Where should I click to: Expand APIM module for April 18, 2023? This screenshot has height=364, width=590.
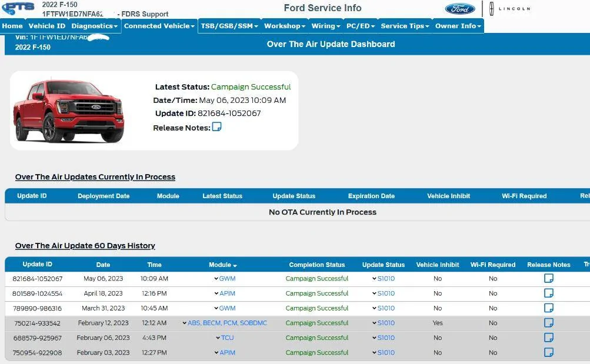[x=225, y=293]
